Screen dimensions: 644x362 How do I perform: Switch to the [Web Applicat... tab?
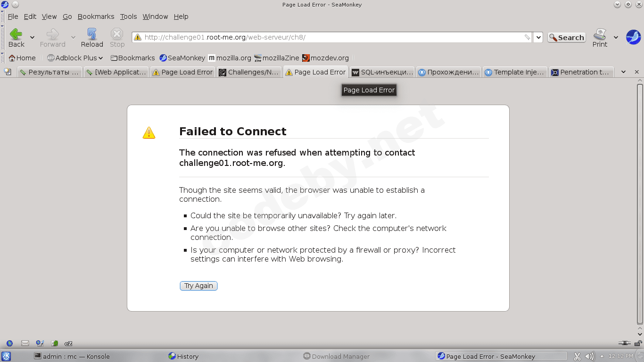point(116,72)
